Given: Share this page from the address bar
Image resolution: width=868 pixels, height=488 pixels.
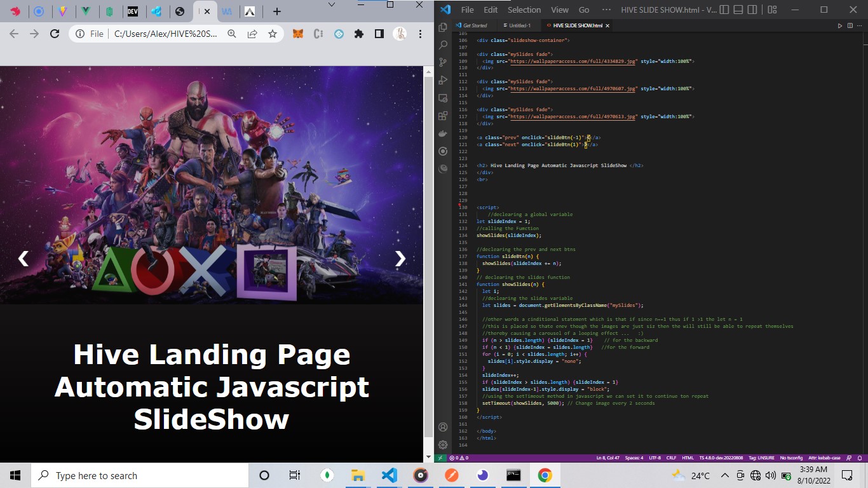Looking at the screenshot, I should 252,34.
